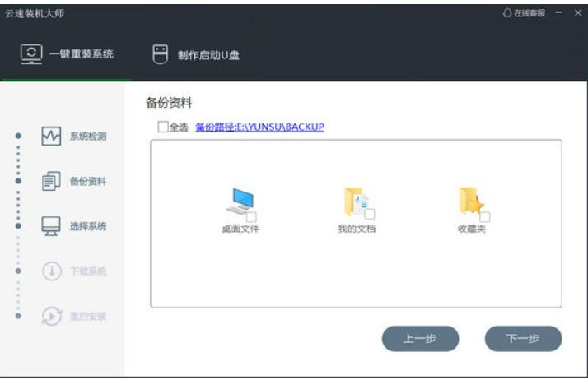Click the 桌面文件 computer icon

(x=240, y=201)
